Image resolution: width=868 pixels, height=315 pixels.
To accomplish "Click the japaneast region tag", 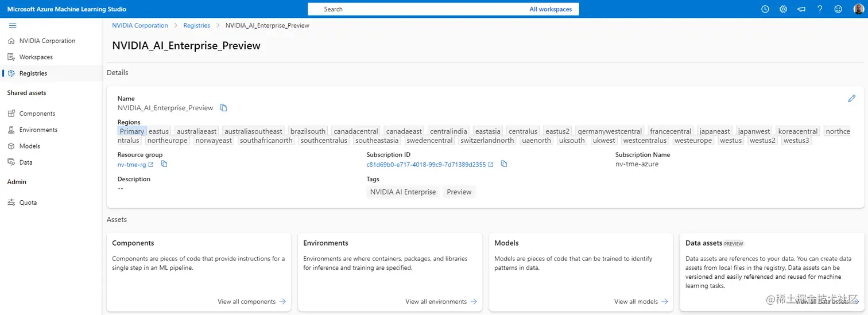I will pos(715,131).
